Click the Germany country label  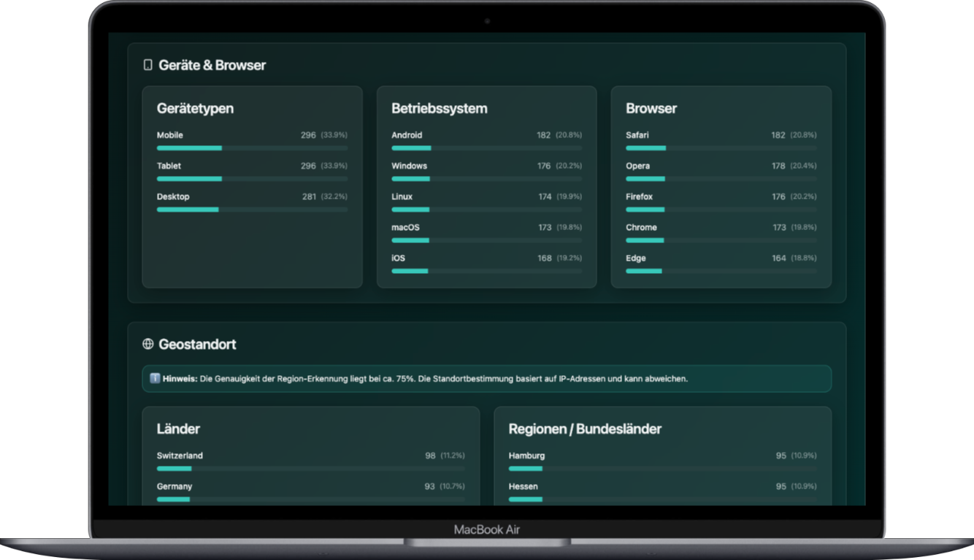(x=175, y=486)
